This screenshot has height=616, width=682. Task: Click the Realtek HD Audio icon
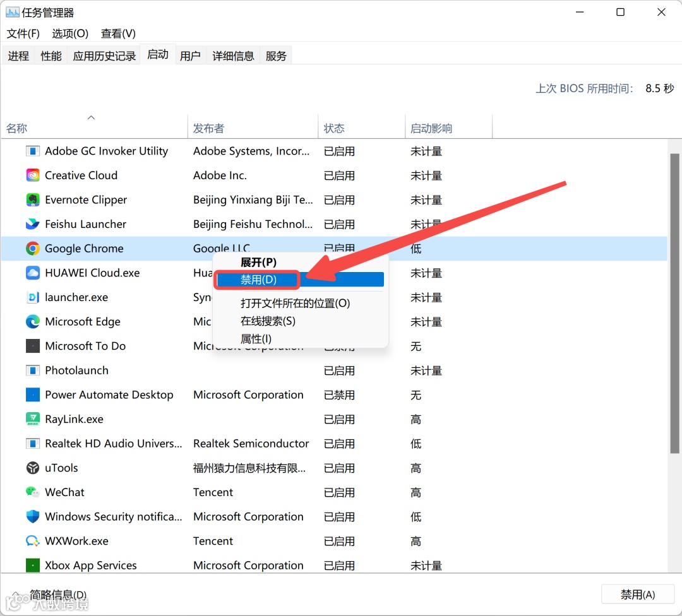(33, 444)
